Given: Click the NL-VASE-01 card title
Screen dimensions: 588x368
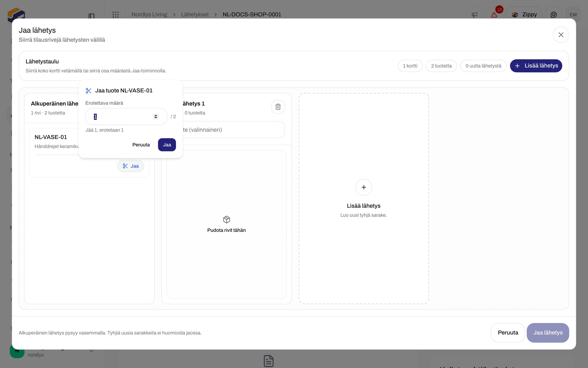Looking at the screenshot, I should 51,137.
